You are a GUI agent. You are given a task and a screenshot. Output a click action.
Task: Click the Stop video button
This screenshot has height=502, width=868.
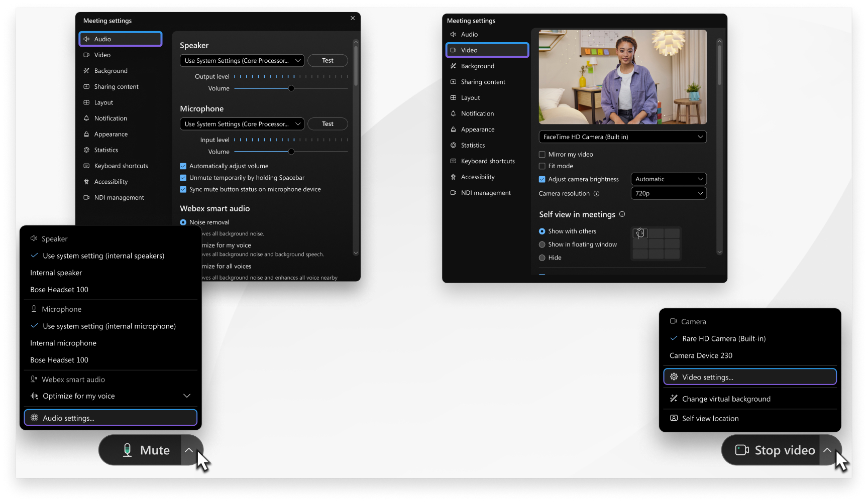click(771, 450)
